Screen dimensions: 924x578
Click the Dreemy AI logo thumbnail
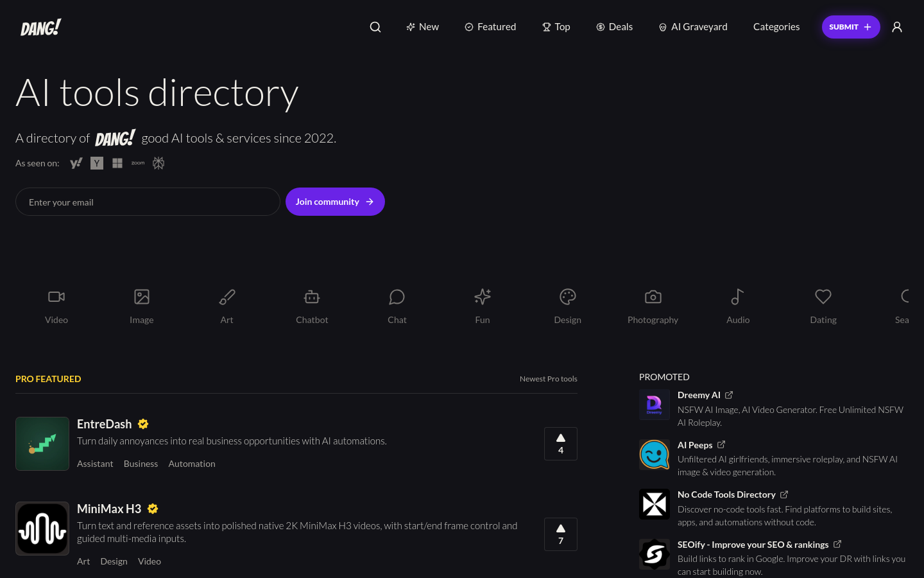click(x=654, y=405)
